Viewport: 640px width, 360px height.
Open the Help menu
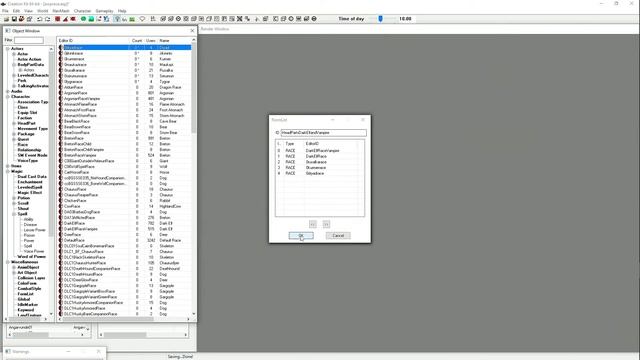coord(122,11)
